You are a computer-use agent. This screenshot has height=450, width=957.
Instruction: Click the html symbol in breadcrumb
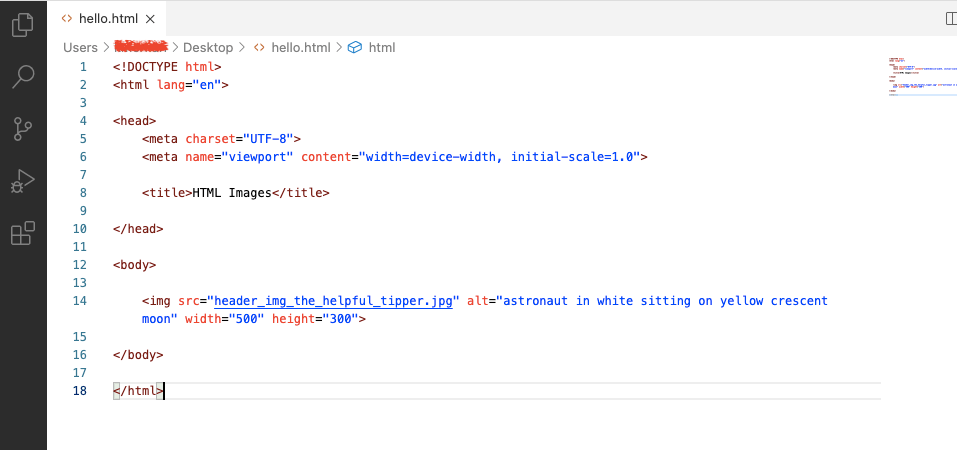click(382, 48)
